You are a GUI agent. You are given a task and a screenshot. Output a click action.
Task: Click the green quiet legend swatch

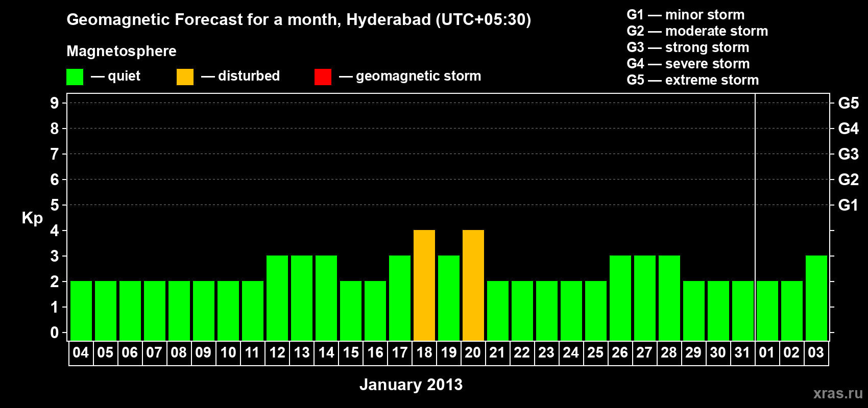[x=75, y=77]
